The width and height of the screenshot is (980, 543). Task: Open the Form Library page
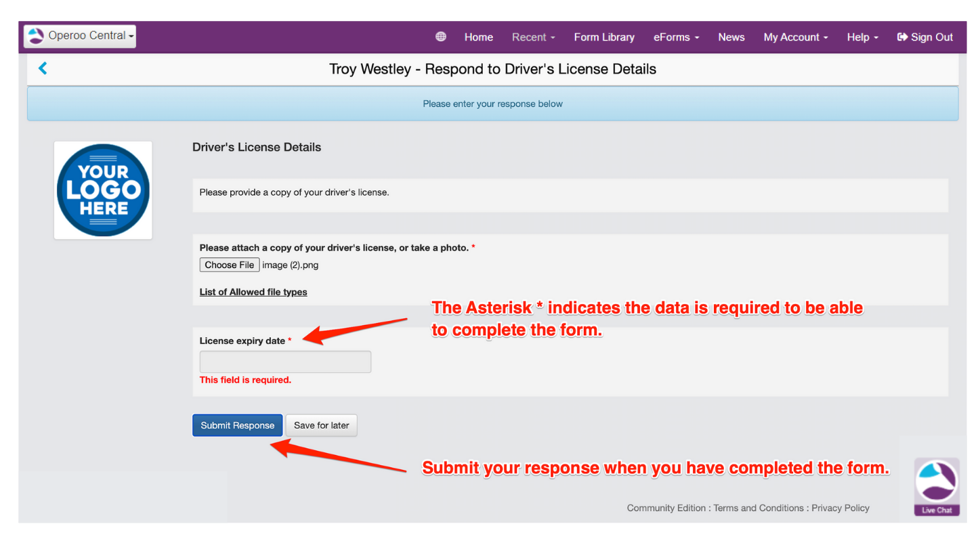click(604, 37)
